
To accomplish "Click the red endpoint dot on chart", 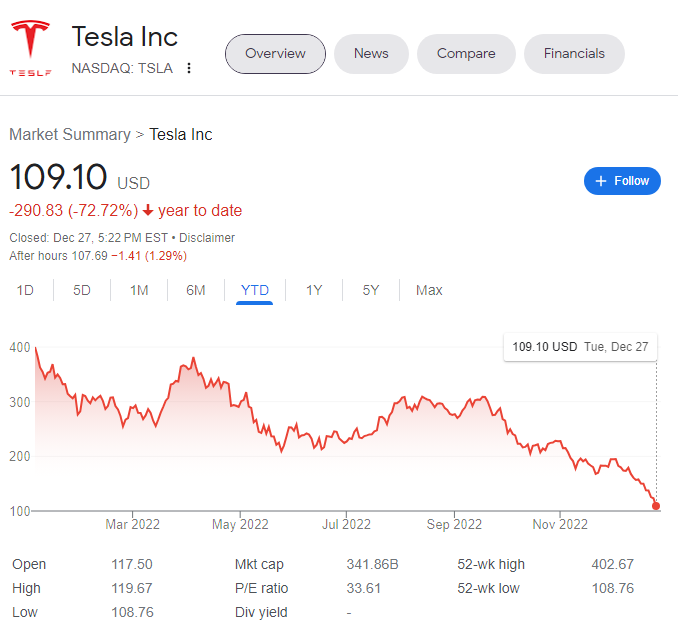I will coord(656,506).
